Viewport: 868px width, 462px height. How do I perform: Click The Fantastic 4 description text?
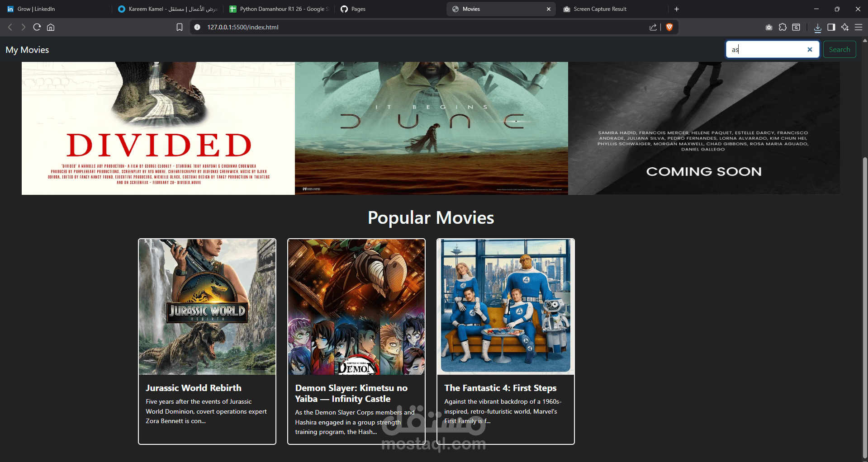click(503, 411)
